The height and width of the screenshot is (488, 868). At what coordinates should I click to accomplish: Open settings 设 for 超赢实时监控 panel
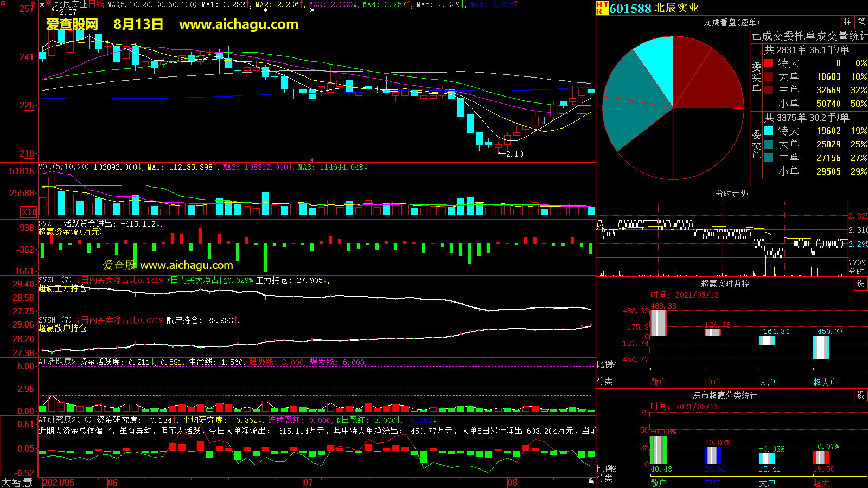click(x=860, y=284)
